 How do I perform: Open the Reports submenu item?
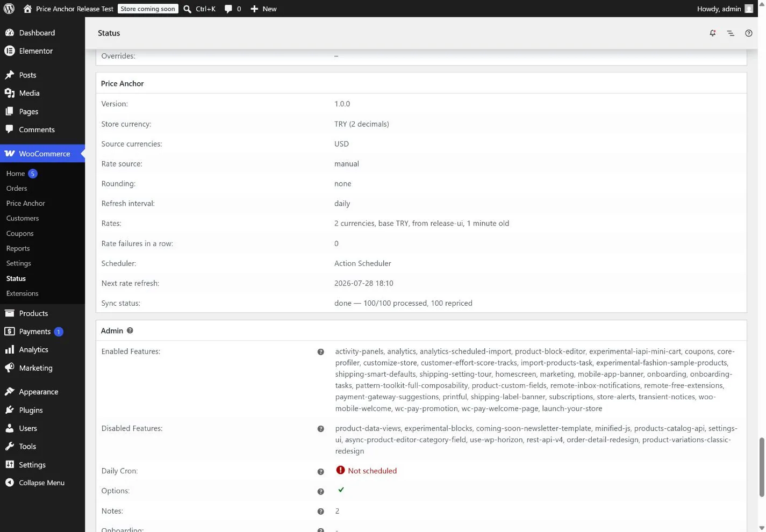click(x=18, y=248)
